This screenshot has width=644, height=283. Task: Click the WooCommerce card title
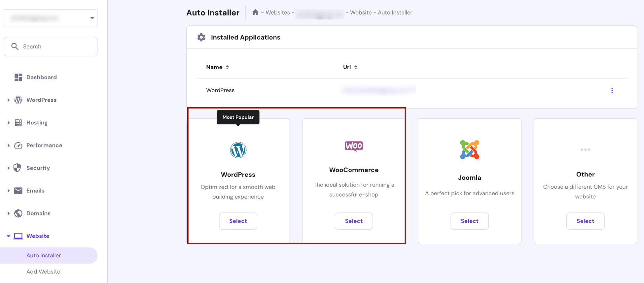[x=354, y=170]
